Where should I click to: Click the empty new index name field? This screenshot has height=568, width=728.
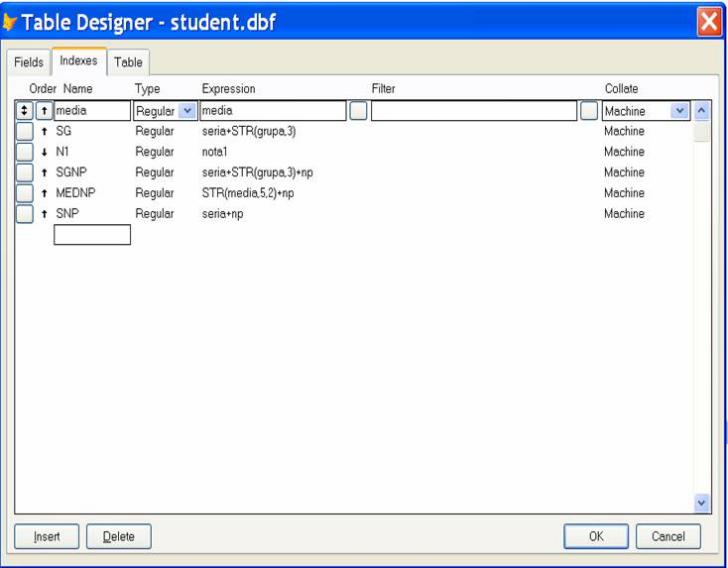pyautogui.click(x=92, y=235)
